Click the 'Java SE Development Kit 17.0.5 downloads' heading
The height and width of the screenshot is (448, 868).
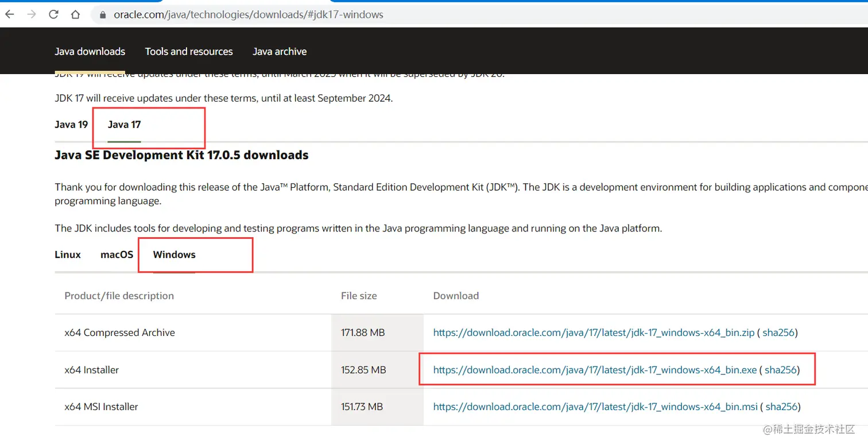pyautogui.click(x=181, y=155)
